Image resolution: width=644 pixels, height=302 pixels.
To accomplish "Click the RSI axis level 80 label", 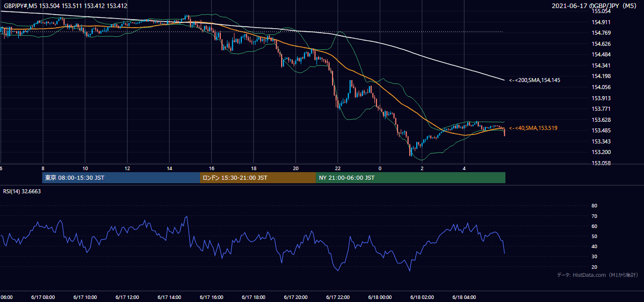I will coord(594,206).
